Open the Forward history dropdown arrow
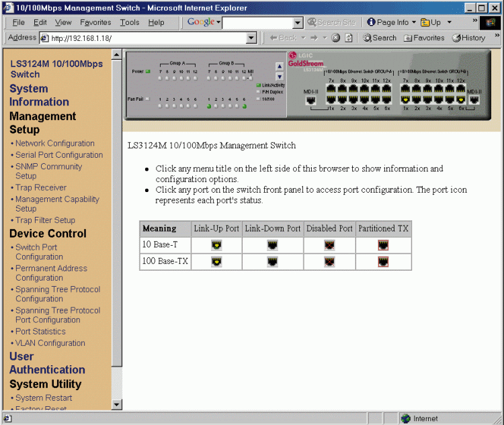Image resolution: width=504 pixels, height=425 pixels. click(x=325, y=38)
